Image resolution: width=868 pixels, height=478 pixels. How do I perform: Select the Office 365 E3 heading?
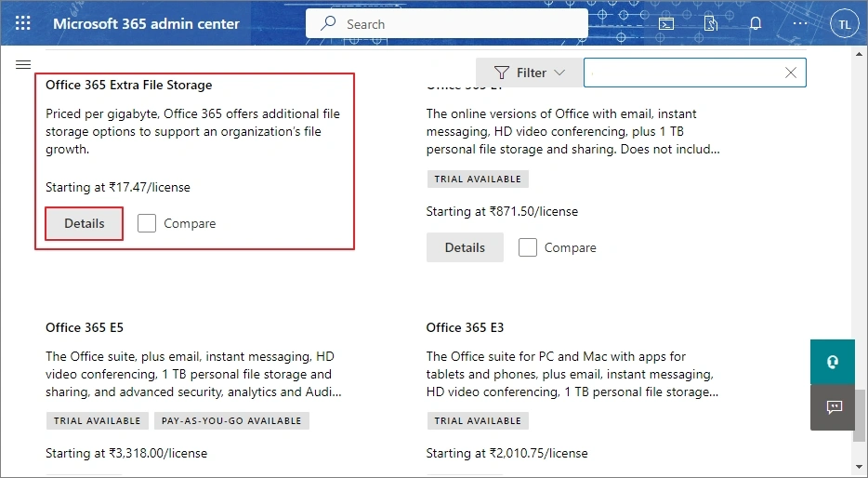click(465, 327)
